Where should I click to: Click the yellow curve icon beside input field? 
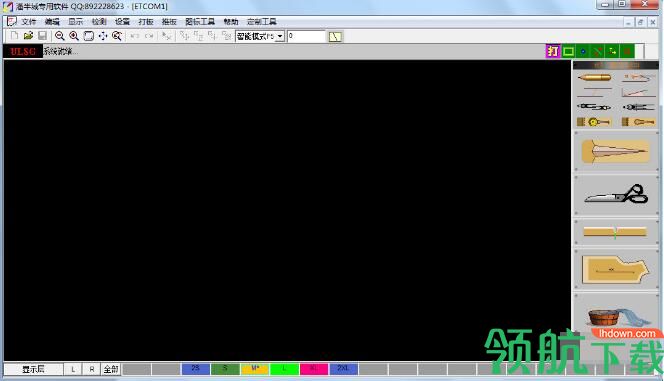(335, 37)
